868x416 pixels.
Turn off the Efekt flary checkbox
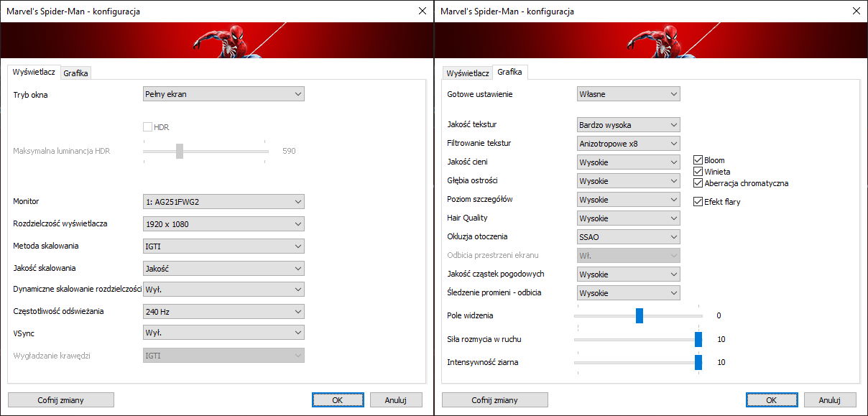coord(698,202)
